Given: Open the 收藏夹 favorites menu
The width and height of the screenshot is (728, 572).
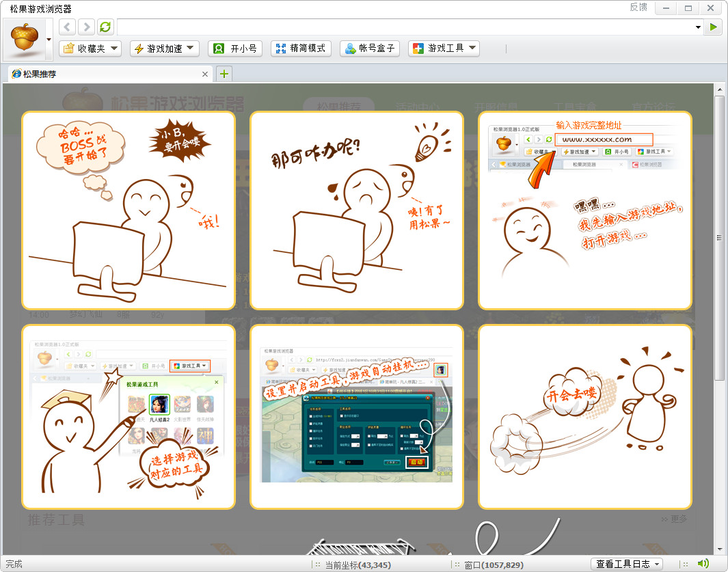Looking at the screenshot, I should [x=90, y=49].
